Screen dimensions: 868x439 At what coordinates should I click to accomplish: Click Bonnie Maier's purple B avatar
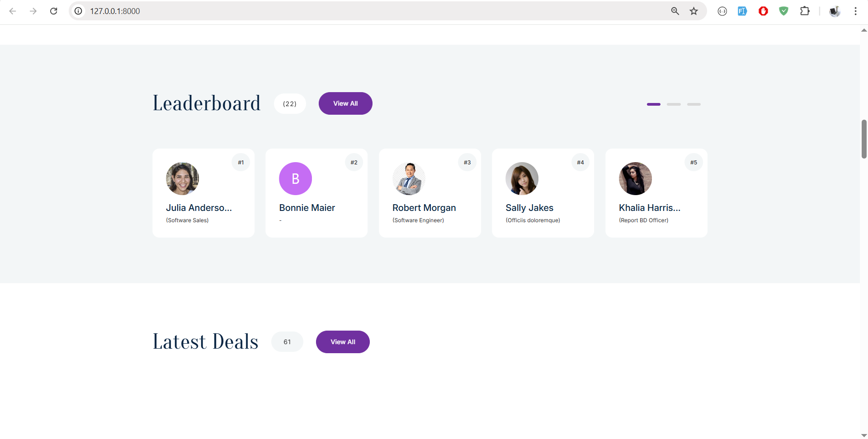[296, 179]
